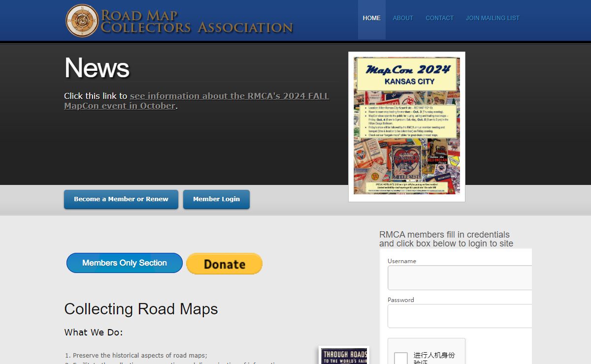Click the yellow Donate button
Viewport: 591px width, 364px height.
[x=224, y=264]
